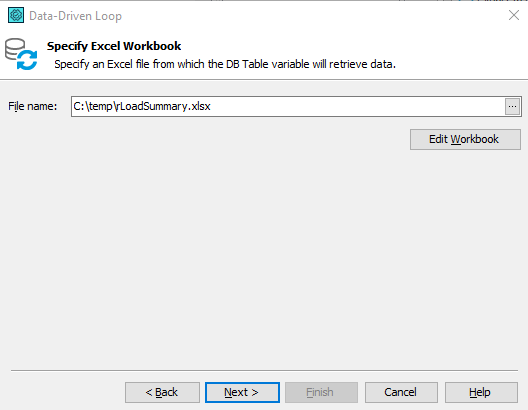
Task: Open file browser via ellipsis button
Action: pos(513,106)
